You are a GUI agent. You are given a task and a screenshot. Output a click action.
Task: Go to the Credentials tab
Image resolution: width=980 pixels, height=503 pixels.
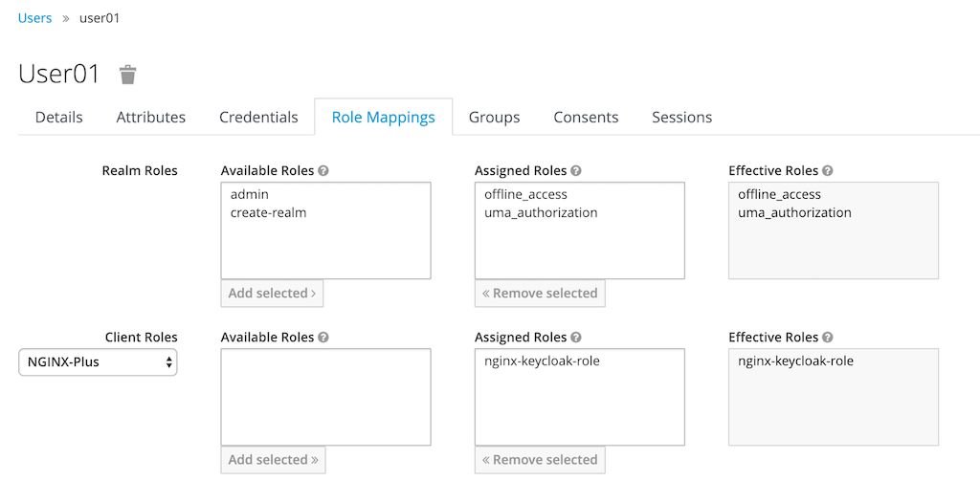coord(258,118)
